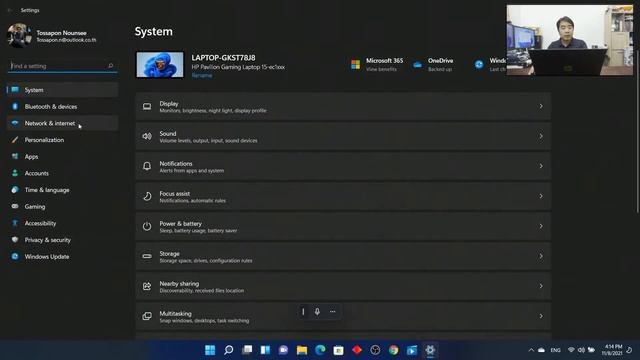Expand the Focus assist row chevron
This screenshot has width=640, height=360.
click(541, 196)
